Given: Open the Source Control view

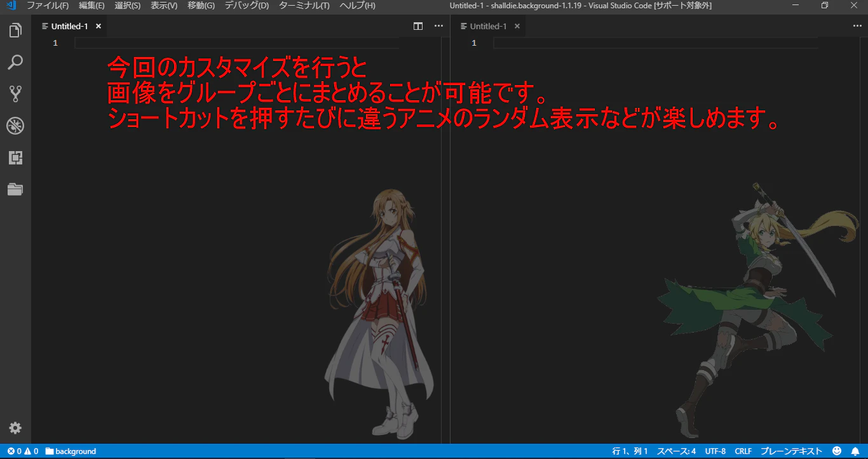Looking at the screenshot, I should [x=15, y=94].
